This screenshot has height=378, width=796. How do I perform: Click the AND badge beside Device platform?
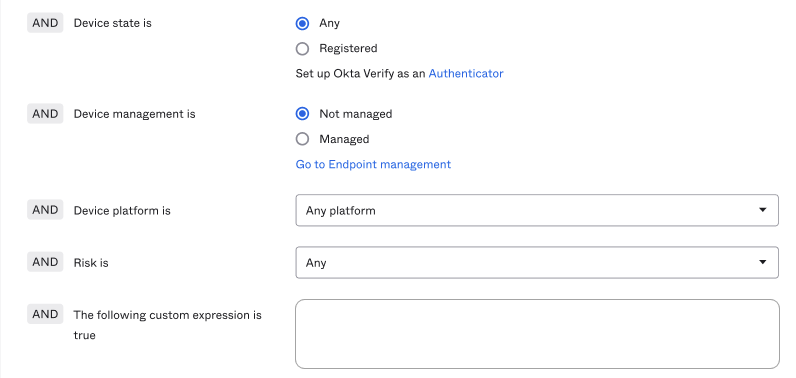coord(45,210)
